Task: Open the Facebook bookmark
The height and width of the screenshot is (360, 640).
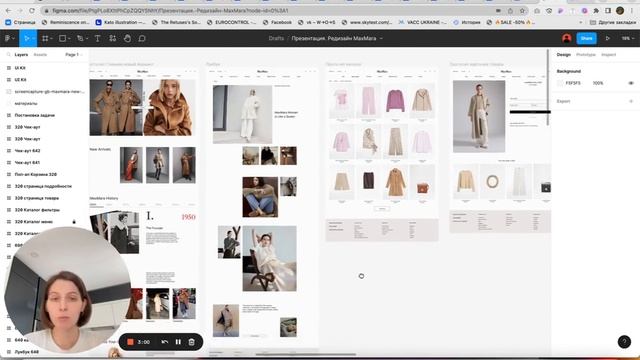Action: click(x=278, y=22)
